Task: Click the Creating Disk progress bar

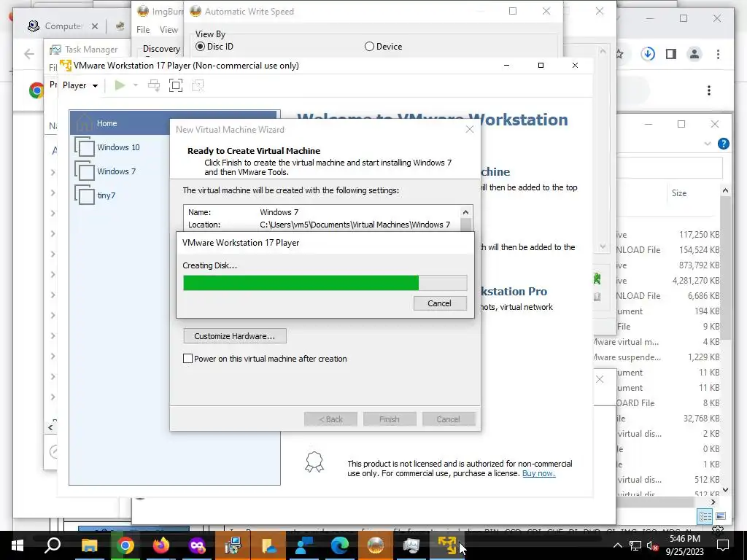Action: tap(325, 283)
